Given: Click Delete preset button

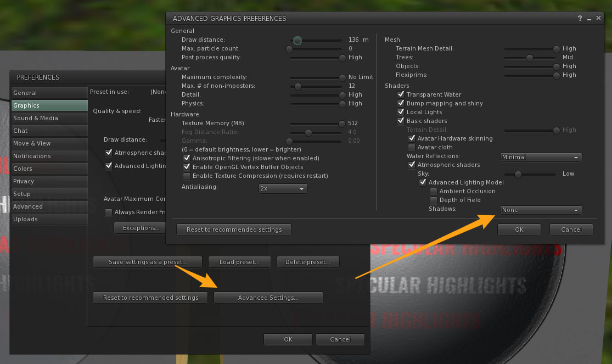Looking at the screenshot, I should 307,262.
